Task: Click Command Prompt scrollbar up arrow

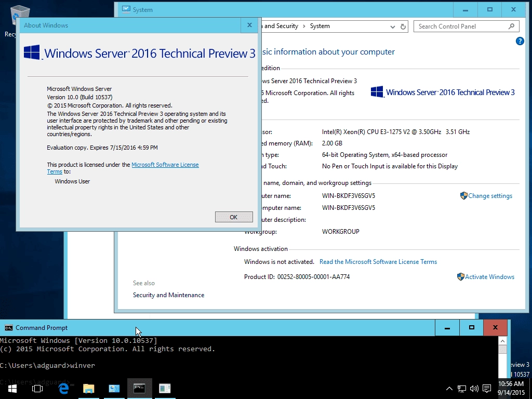Action: click(502, 341)
